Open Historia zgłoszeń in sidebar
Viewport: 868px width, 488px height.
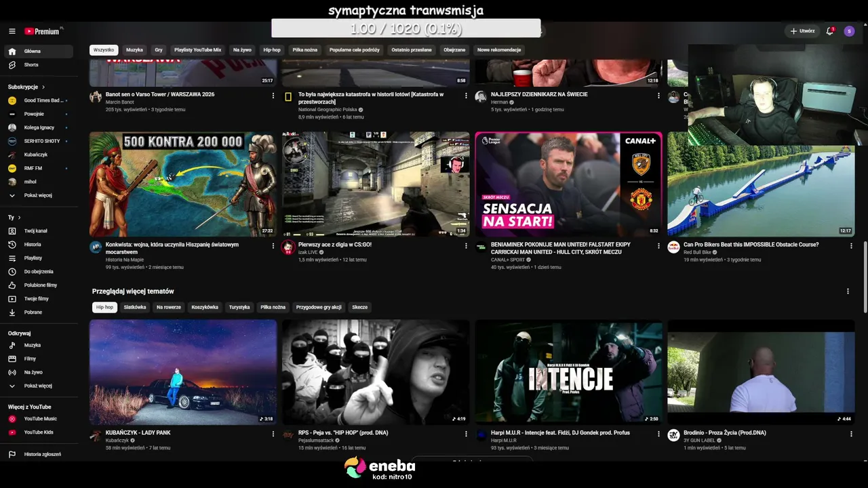pyautogui.click(x=42, y=455)
